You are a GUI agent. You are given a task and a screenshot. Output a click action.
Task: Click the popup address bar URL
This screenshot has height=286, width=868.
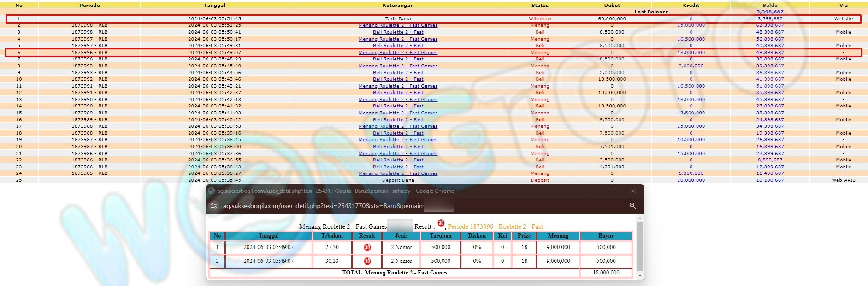[x=323, y=206]
